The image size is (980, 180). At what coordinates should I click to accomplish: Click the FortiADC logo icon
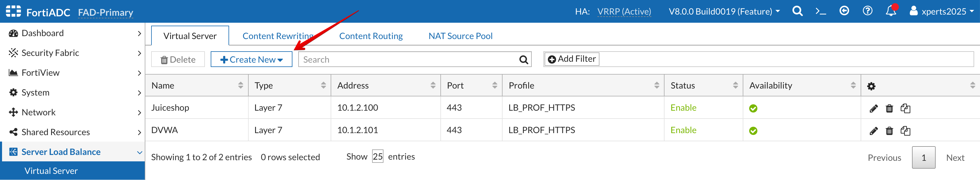coord(13,11)
